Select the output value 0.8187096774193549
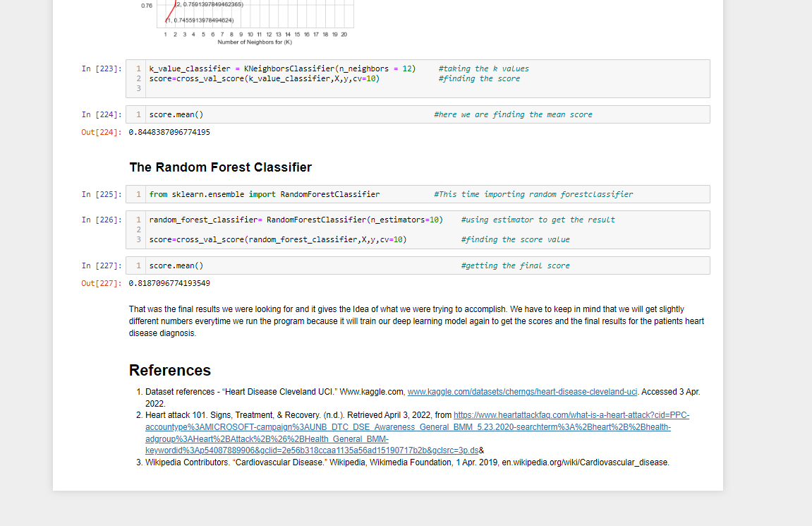812x526 pixels. (169, 283)
